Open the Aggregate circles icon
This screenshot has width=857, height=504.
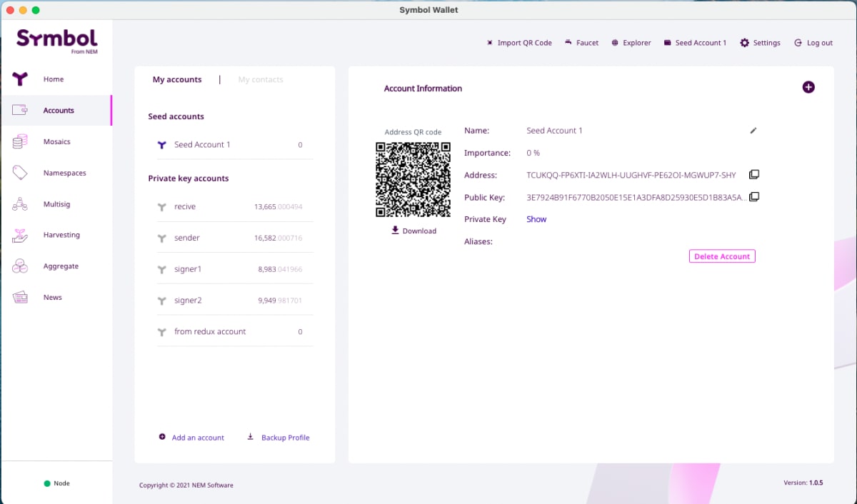pos(20,266)
